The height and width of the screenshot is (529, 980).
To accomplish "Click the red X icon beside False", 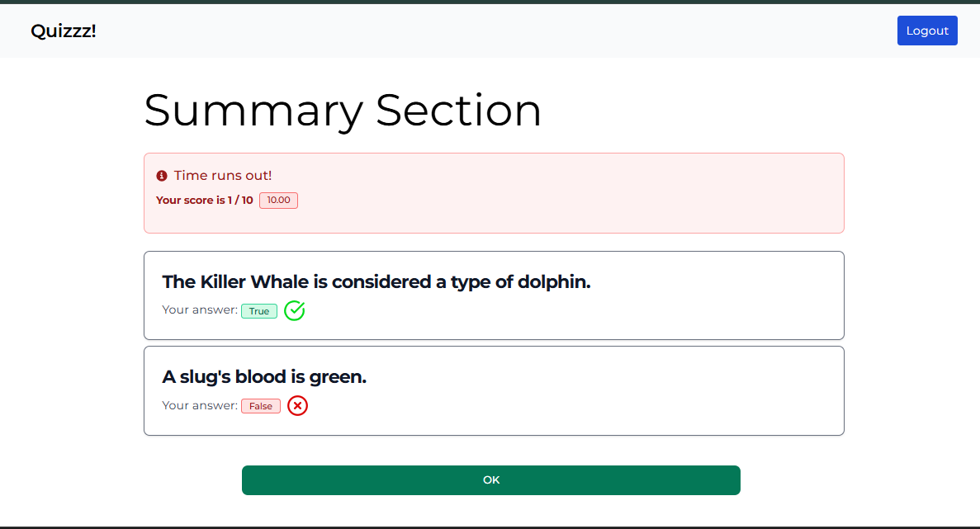I will coord(297,406).
